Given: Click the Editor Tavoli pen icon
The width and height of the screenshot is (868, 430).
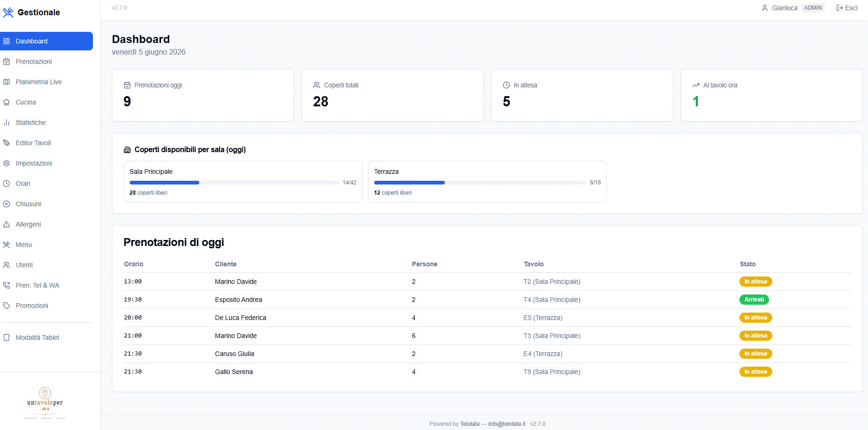Looking at the screenshot, I should (x=6, y=143).
